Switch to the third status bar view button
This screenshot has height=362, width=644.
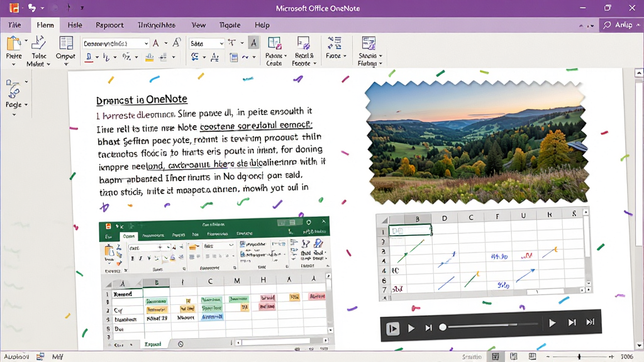coord(532,356)
